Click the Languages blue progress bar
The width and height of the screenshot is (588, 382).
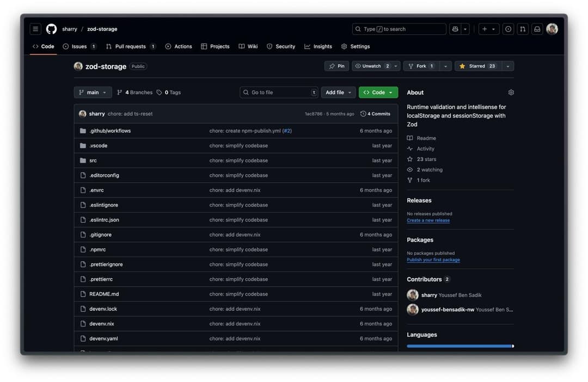coord(459,346)
